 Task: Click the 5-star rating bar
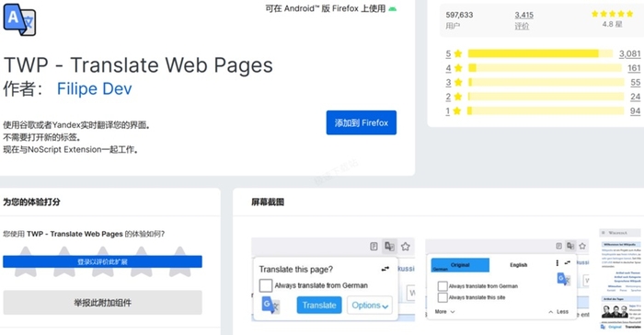pyautogui.click(x=540, y=53)
